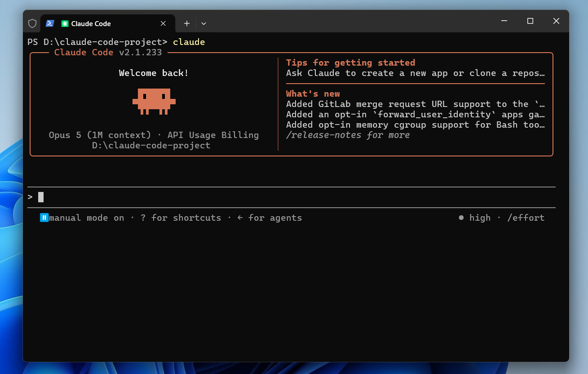
Task: Click the "Claude Code v2.1.233" header
Action: pos(108,52)
